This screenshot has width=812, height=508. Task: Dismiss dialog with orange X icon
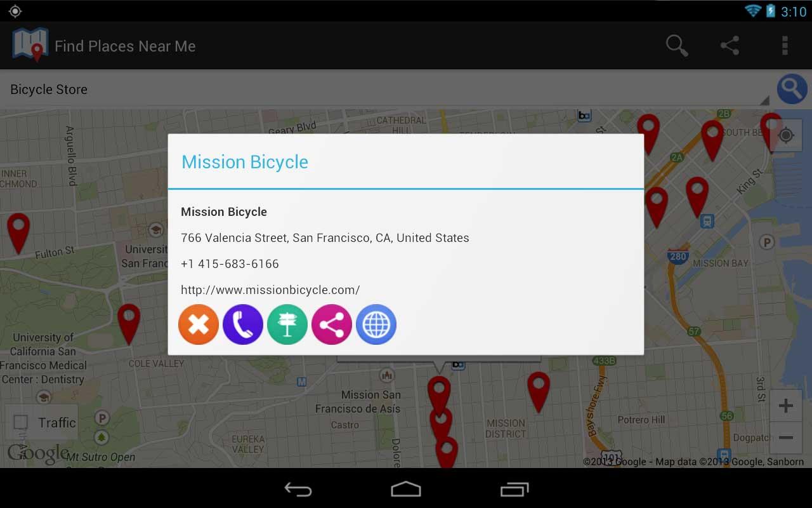coord(199,324)
